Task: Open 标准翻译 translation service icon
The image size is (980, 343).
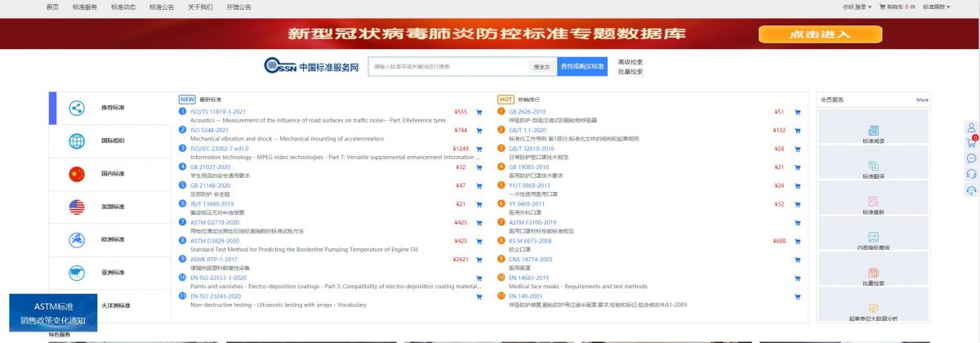Action: click(873, 168)
